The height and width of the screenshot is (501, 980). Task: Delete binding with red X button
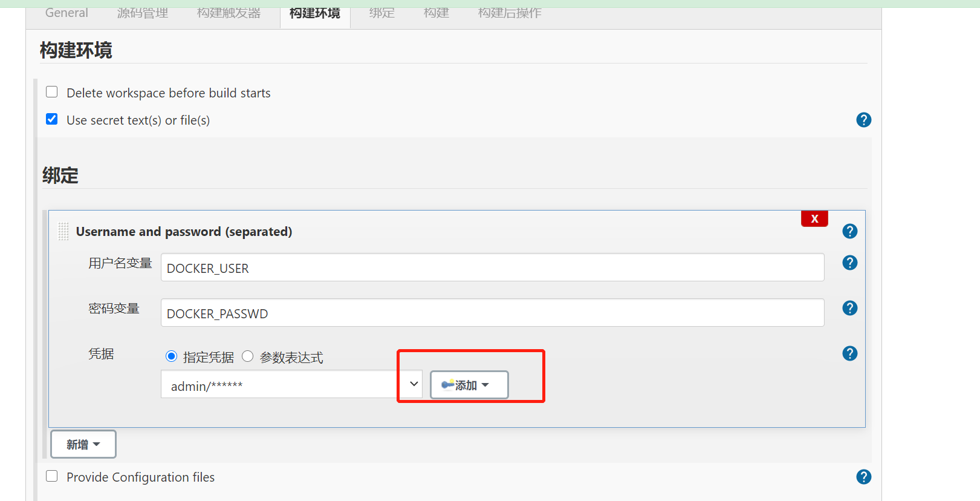814,218
